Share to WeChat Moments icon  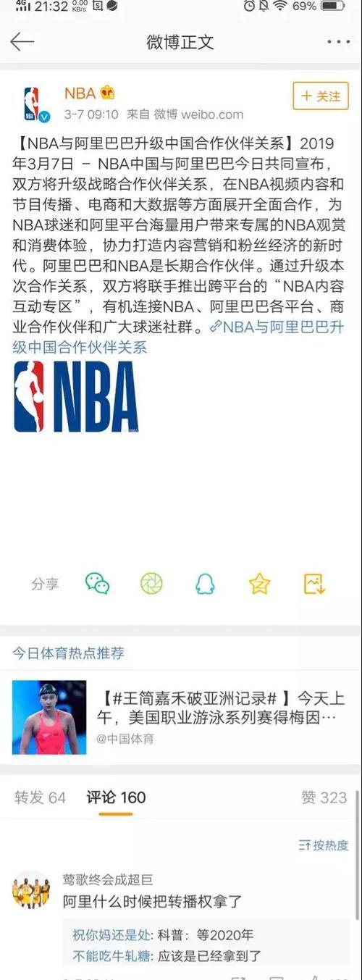[151, 583]
